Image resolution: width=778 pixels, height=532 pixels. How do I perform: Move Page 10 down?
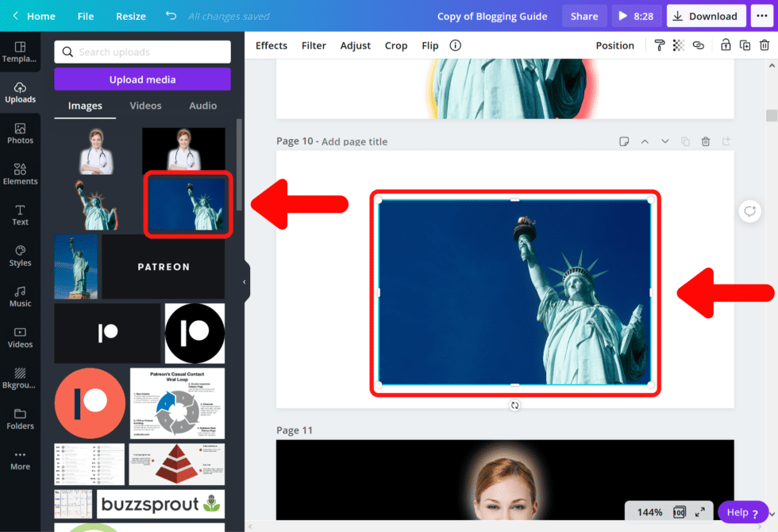point(665,141)
